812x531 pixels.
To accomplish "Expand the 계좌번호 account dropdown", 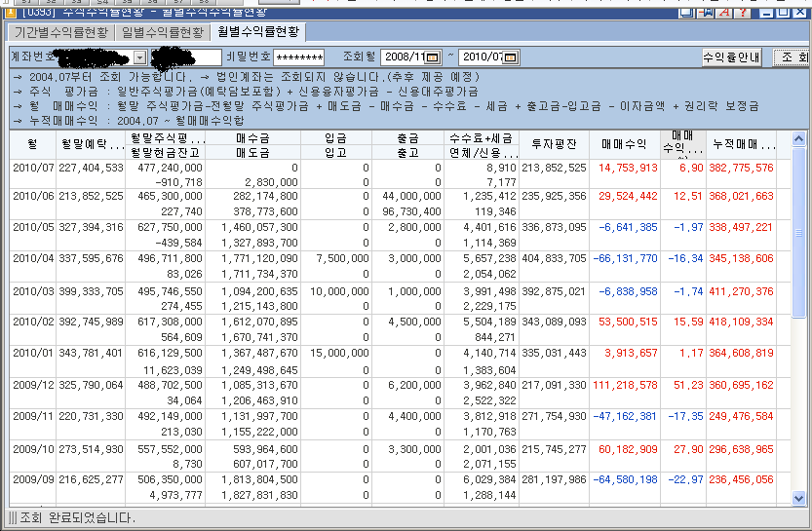I will 140,57.
